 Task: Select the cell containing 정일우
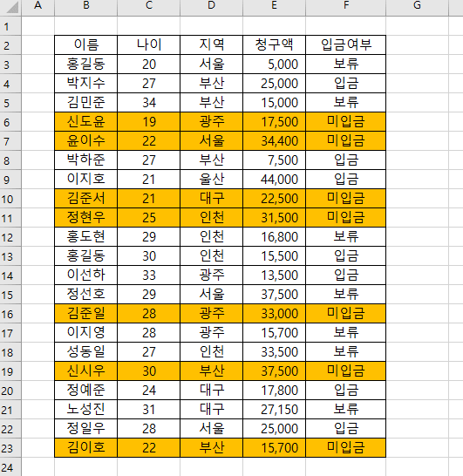[86, 429]
